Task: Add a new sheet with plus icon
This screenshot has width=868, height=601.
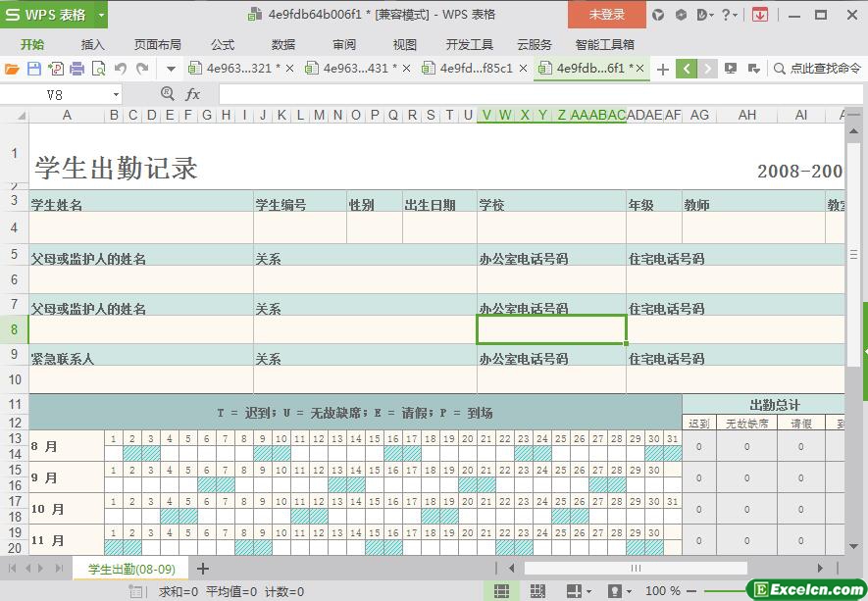Action: (x=203, y=569)
